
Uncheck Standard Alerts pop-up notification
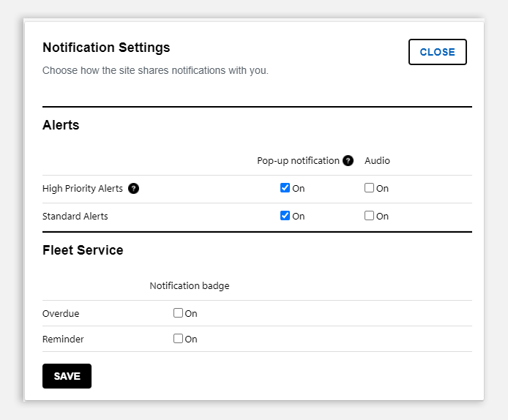pos(285,216)
